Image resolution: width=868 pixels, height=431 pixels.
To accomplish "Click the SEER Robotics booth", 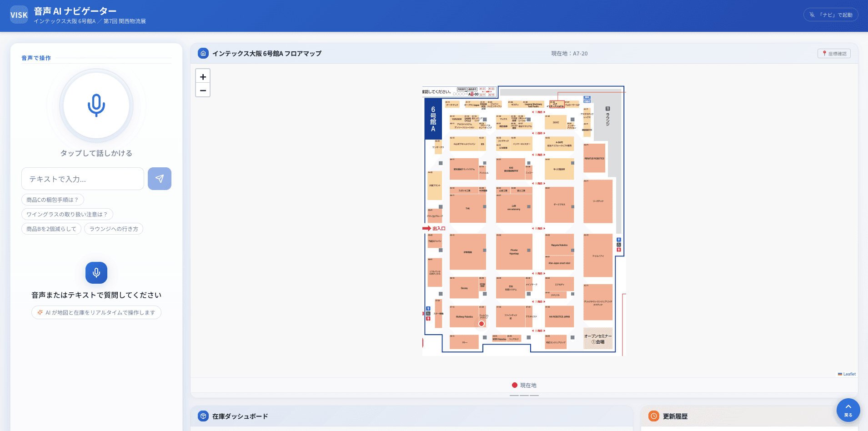I will 500,338.
